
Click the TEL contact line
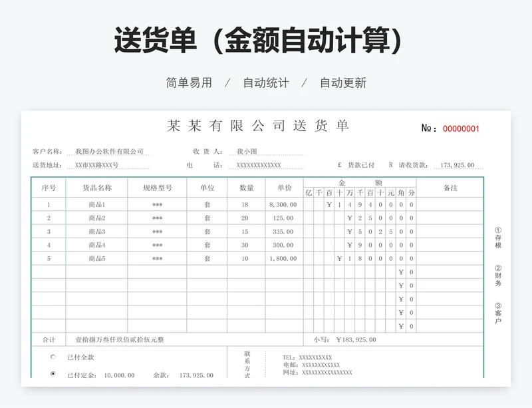[307, 357]
